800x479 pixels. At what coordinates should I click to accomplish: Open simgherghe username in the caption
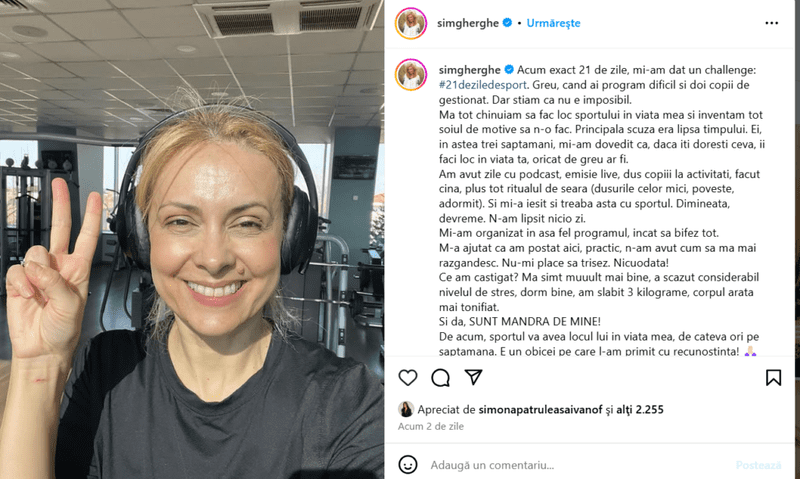pos(470,70)
